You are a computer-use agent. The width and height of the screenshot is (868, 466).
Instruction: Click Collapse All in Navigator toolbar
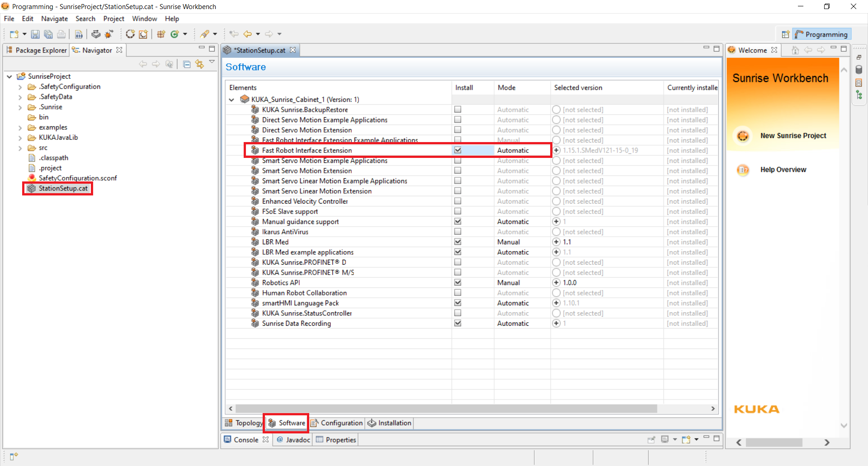pos(187,64)
